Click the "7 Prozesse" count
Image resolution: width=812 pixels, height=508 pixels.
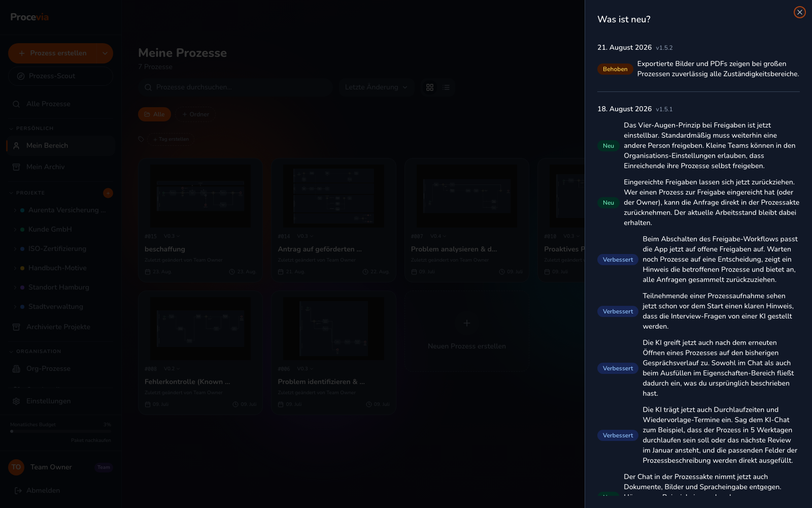click(155, 67)
